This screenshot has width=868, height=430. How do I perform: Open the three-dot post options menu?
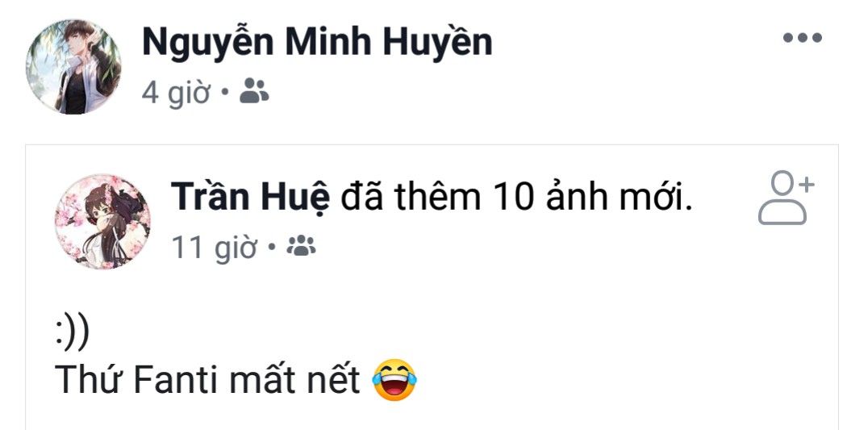click(802, 38)
